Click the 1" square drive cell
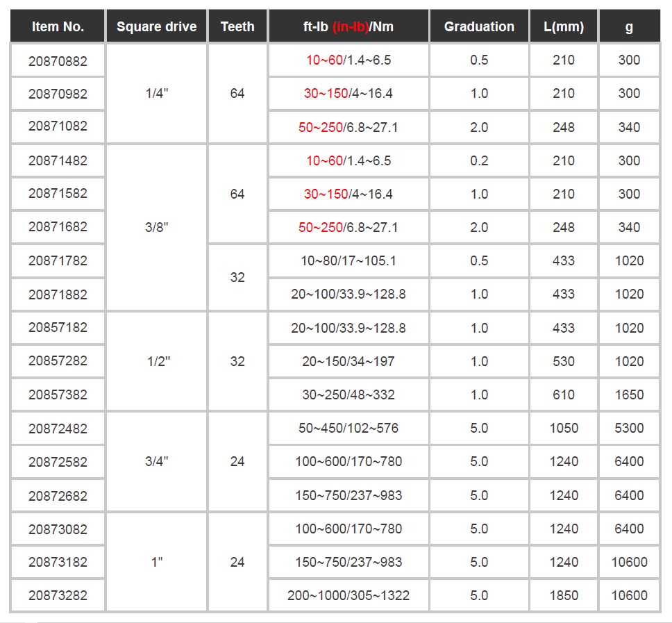Screen dimensions: 672x623 click(156, 562)
